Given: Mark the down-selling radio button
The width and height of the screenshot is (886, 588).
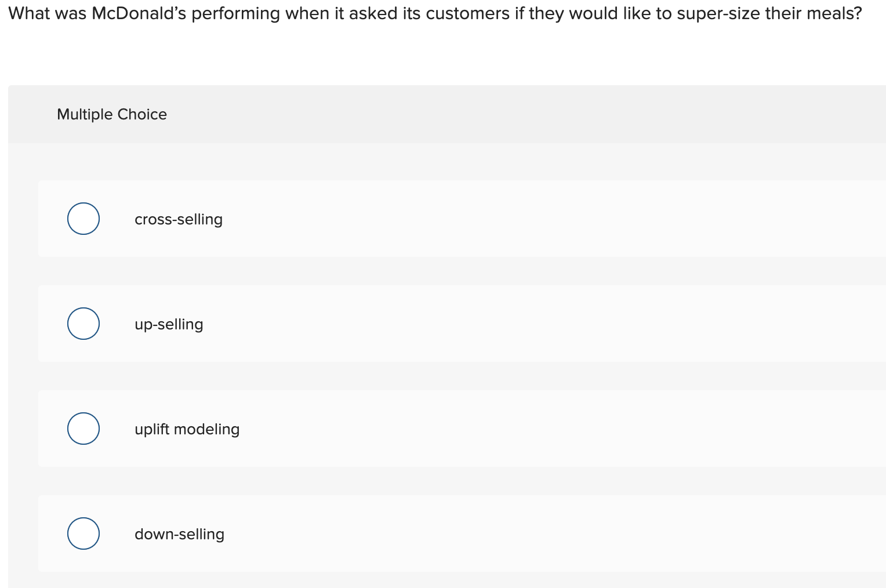Looking at the screenshot, I should tap(83, 533).
